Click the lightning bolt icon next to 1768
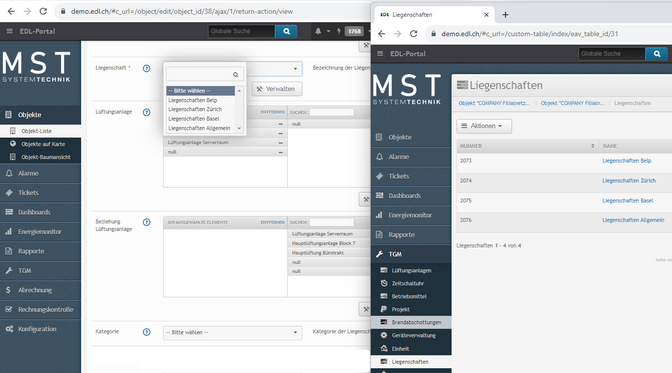Screen dimensions: 672x373 [x=339, y=31]
